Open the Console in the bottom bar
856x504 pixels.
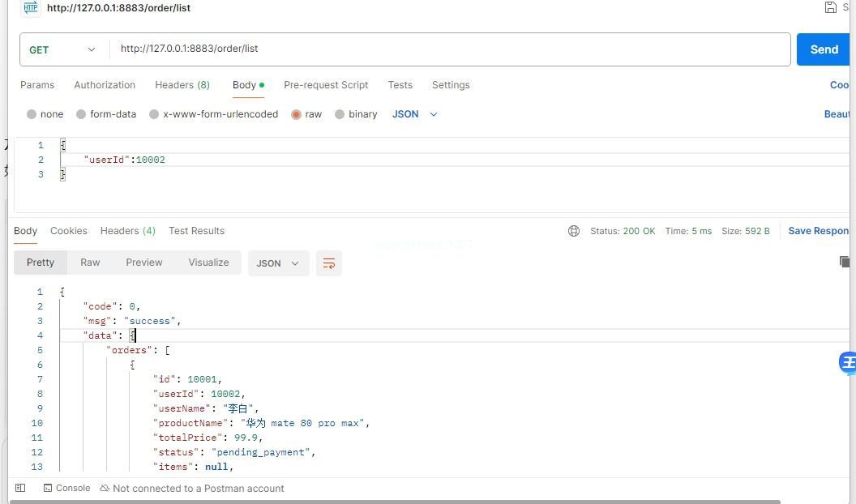pos(66,488)
